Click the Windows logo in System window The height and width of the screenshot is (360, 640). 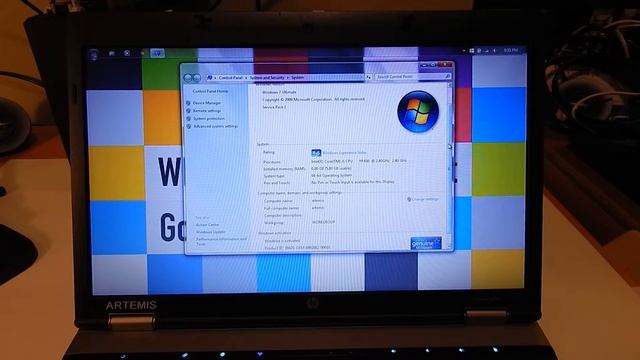418,111
